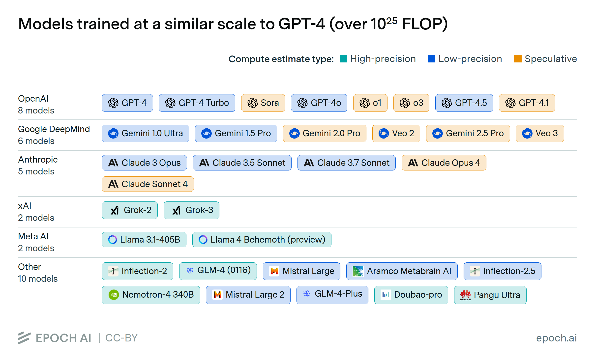Click the xAI logo next to Grok-3
This screenshot has width=595, height=364.
[x=176, y=210]
